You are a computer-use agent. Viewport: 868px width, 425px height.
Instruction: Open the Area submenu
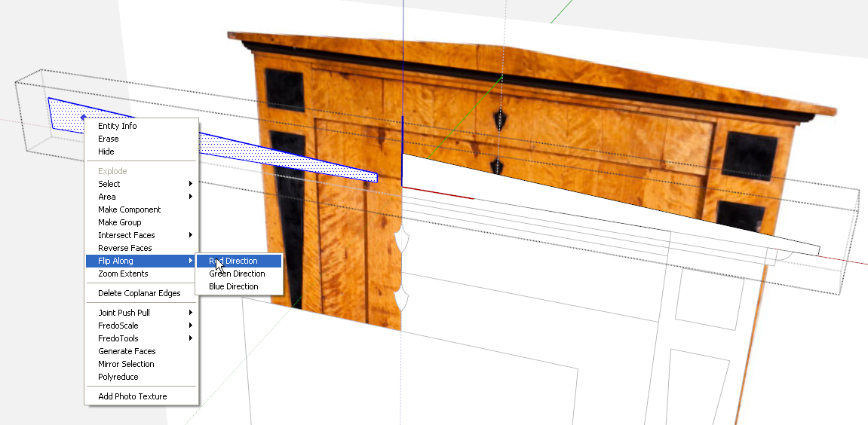(x=141, y=197)
